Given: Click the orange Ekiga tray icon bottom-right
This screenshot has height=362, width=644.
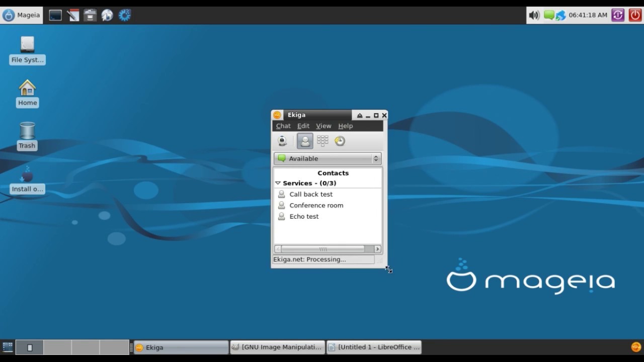Looking at the screenshot, I should coord(636,347).
